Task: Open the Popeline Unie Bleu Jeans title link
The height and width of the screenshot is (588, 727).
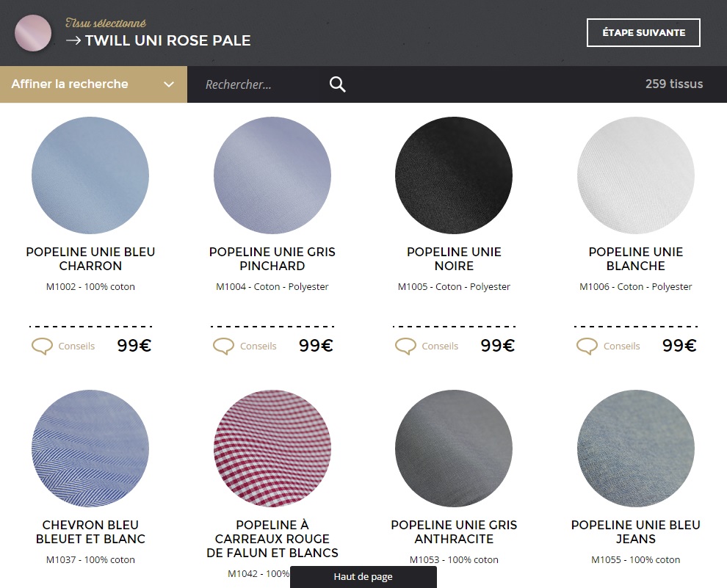Action: tap(636, 531)
